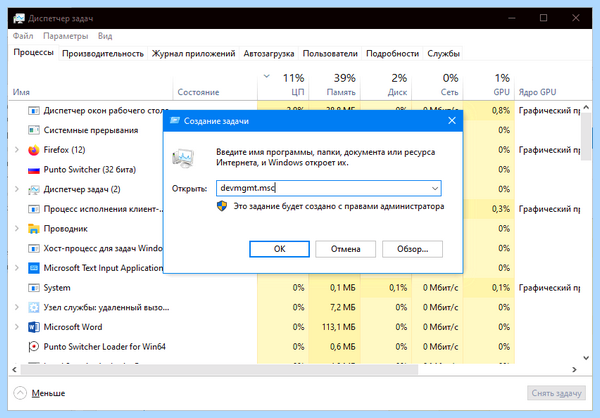The height and width of the screenshot is (418, 600).
Task: Click the sort chevron above the ЦП column
Action: point(267,76)
